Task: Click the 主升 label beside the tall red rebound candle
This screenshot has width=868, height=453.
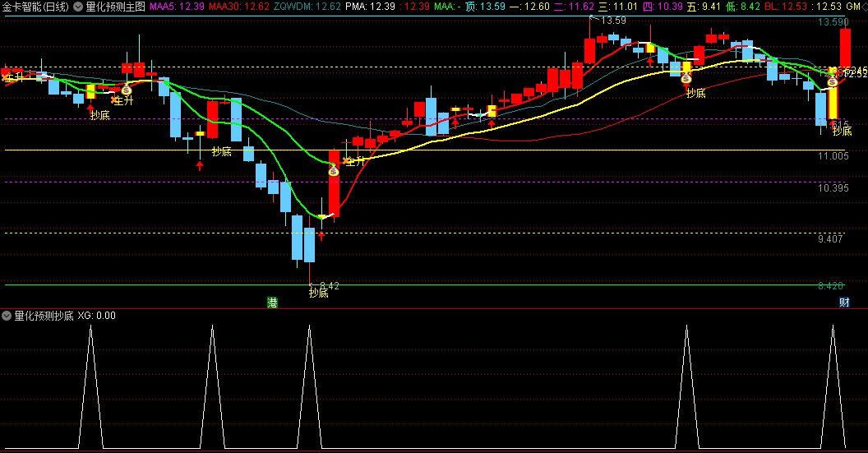Action: pos(356,161)
